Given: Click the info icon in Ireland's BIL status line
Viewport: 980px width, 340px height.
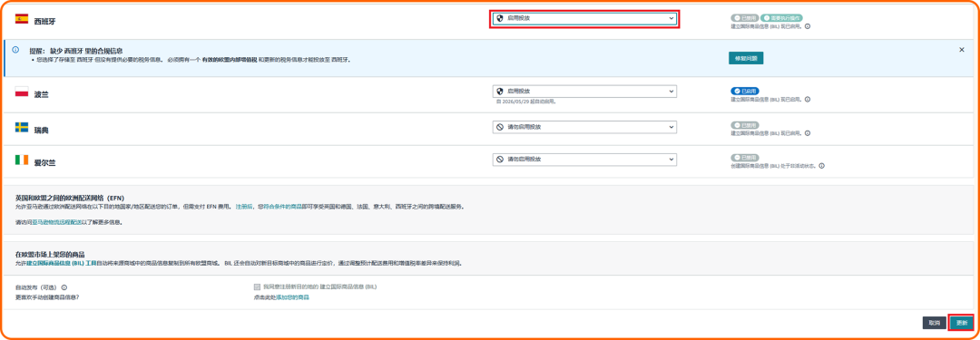Looking at the screenshot, I should 822,166.
